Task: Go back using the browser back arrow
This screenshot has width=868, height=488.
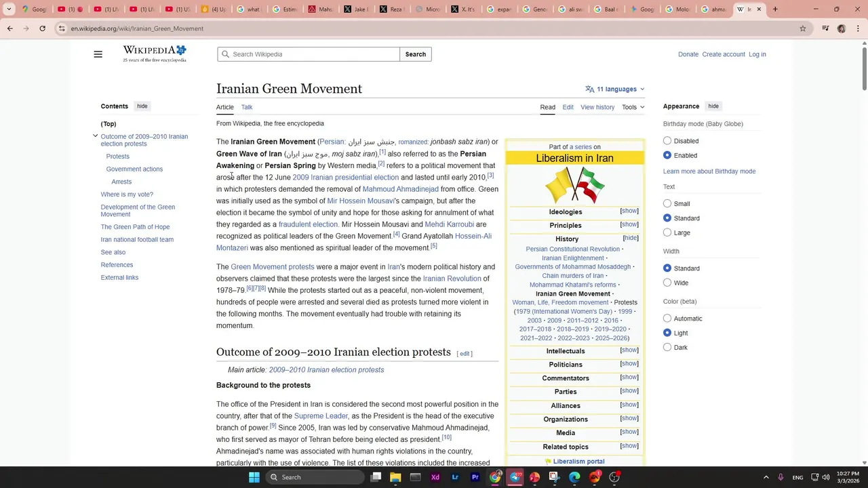Action: pos(9,28)
